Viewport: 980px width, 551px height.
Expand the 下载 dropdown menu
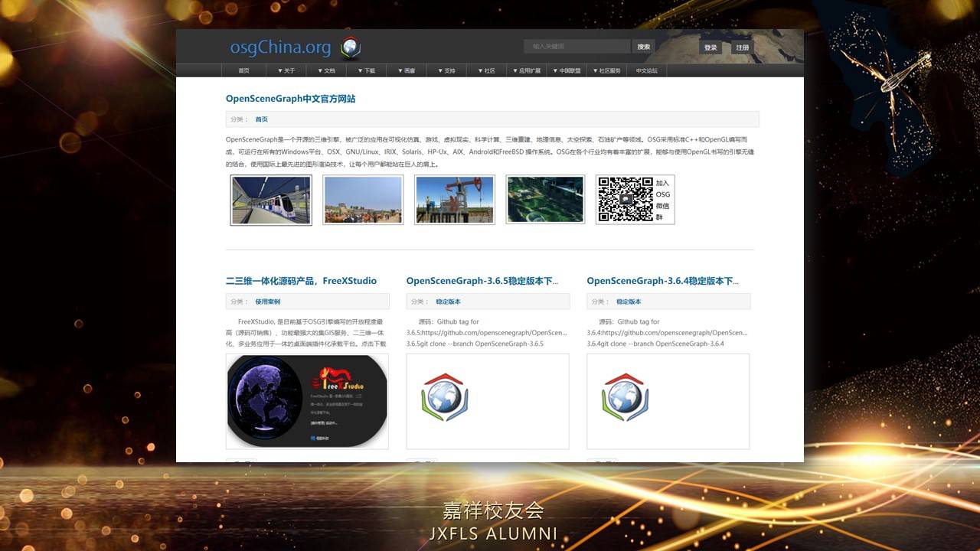(366, 70)
